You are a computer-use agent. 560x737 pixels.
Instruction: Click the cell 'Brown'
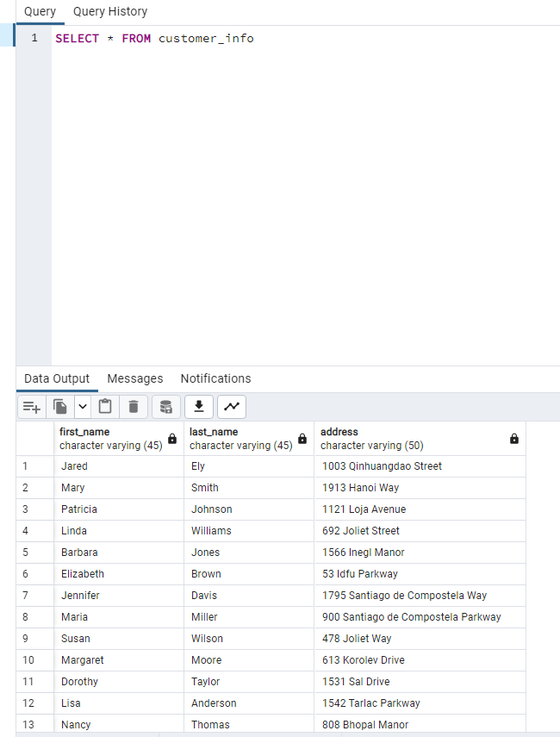[x=249, y=574]
